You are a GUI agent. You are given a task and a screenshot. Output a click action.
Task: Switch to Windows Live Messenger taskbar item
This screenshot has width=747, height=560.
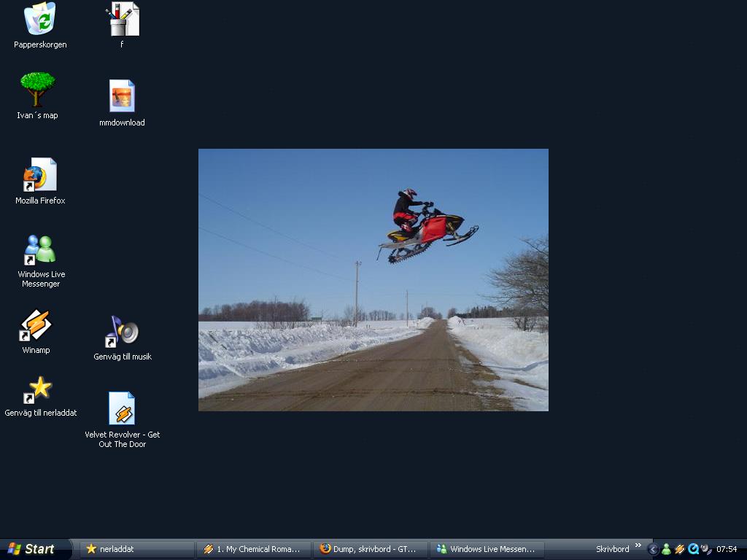point(487,549)
